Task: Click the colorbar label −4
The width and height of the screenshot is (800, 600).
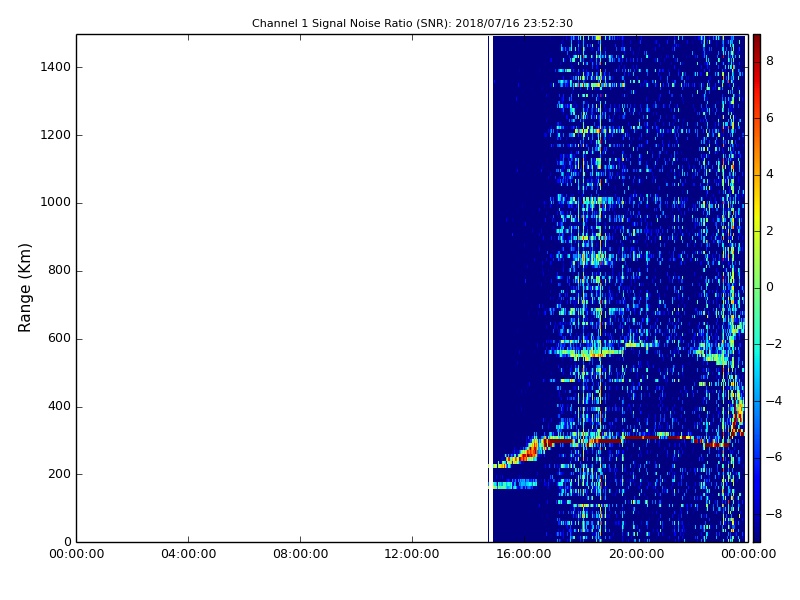Action: [x=773, y=401]
